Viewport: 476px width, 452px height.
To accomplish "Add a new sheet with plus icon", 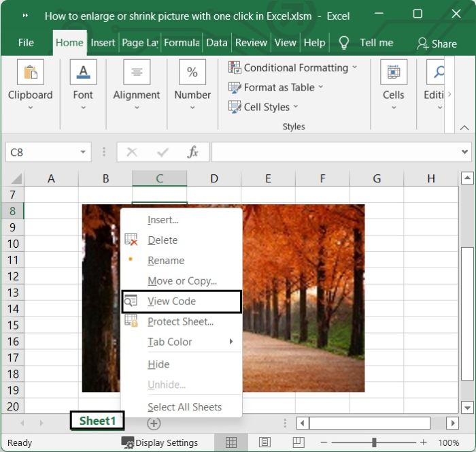I will (154, 423).
